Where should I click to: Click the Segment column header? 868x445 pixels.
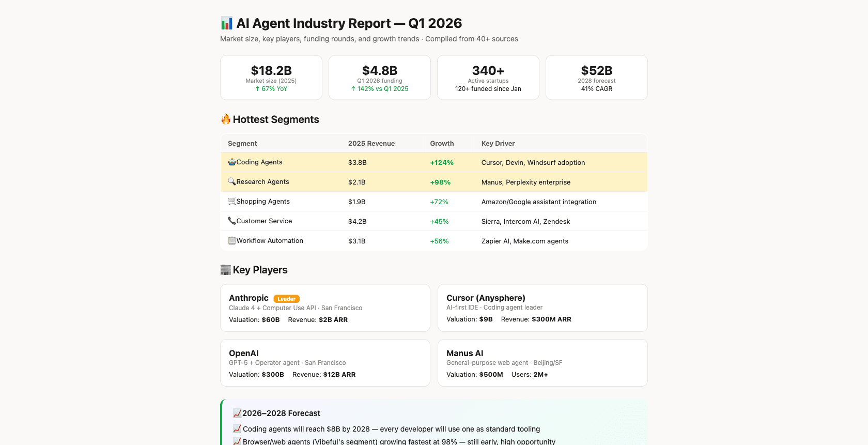(x=242, y=144)
